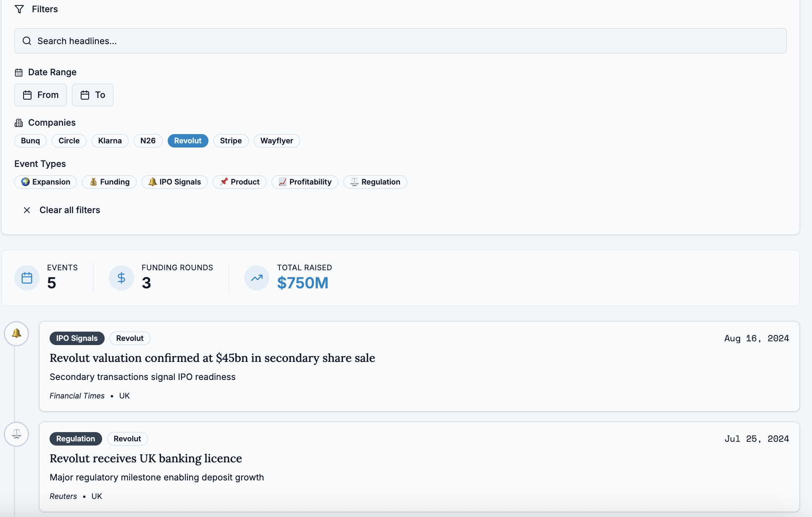Click the dollar sign Funding Rounds icon

click(x=121, y=278)
